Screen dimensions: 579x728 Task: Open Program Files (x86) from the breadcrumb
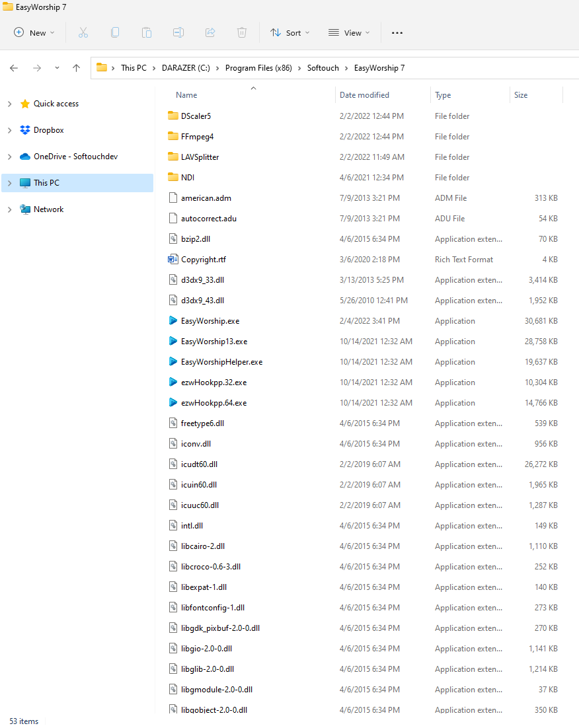pyautogui.click(x=259, y=67)
